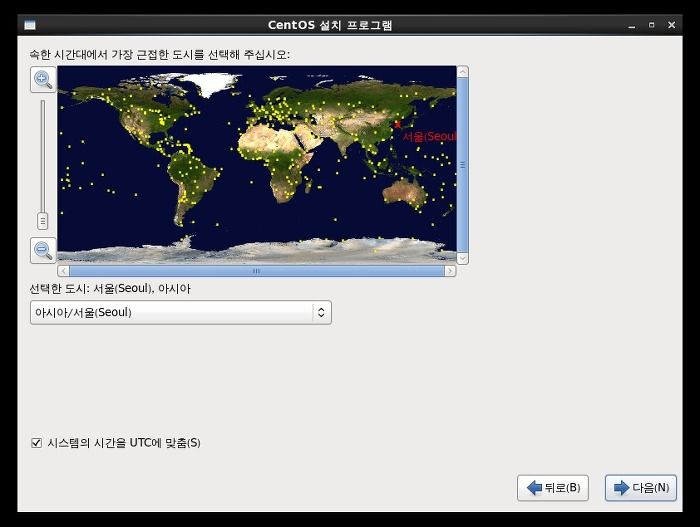Click the selected city label 서울(Seoul), 아시아
700x527 pixels.
[142, 289]
